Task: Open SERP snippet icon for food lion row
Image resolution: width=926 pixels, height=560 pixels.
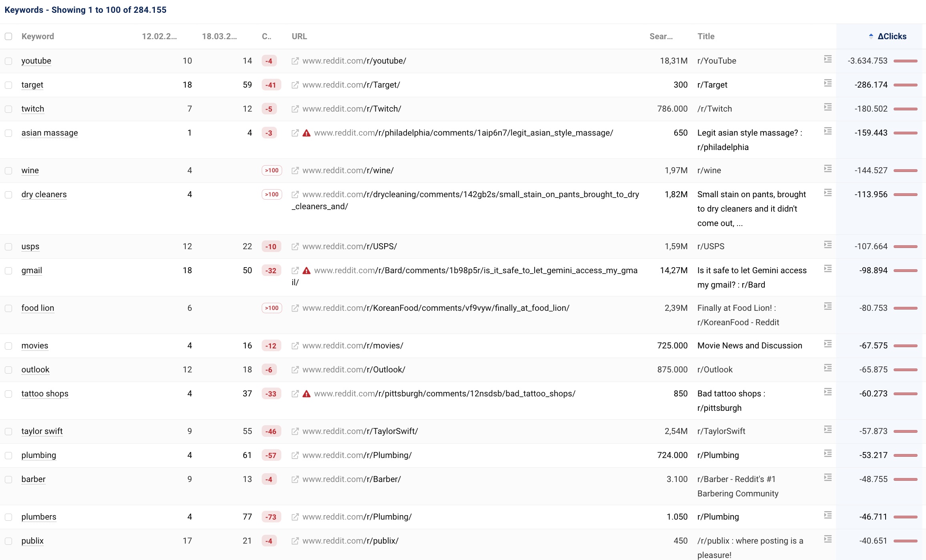Action: 828,306
